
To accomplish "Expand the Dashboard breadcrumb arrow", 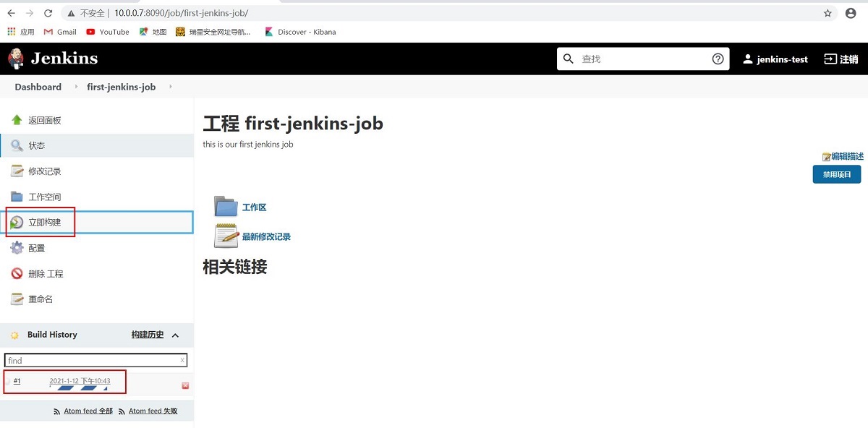I will (x=76, y=87).
